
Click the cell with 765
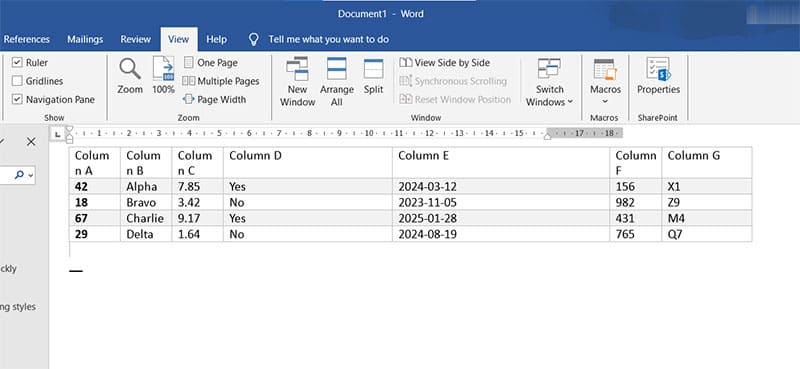(636, 234)
